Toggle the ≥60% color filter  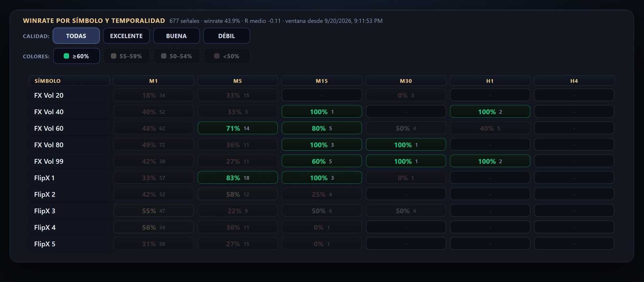click(x=76, y=56)
